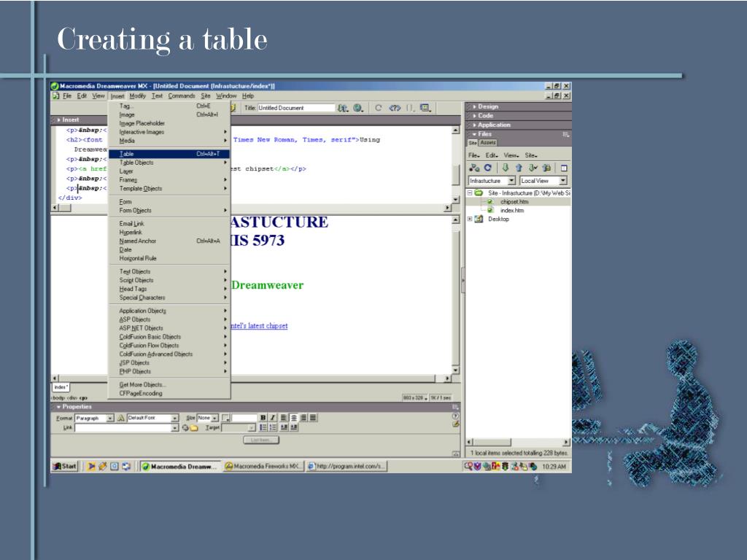Screen dimensions: 747x560
Task: Collapse the Files panel group
Action: [481, 134]
